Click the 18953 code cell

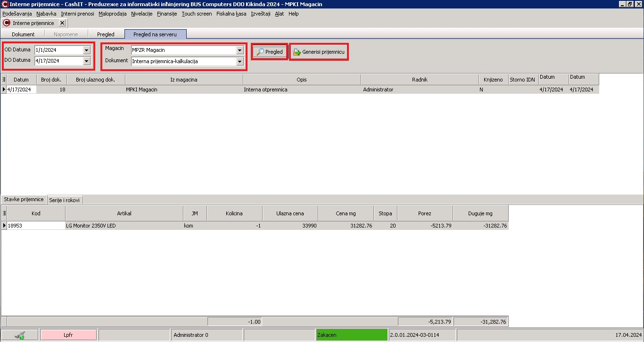point(36,226)
